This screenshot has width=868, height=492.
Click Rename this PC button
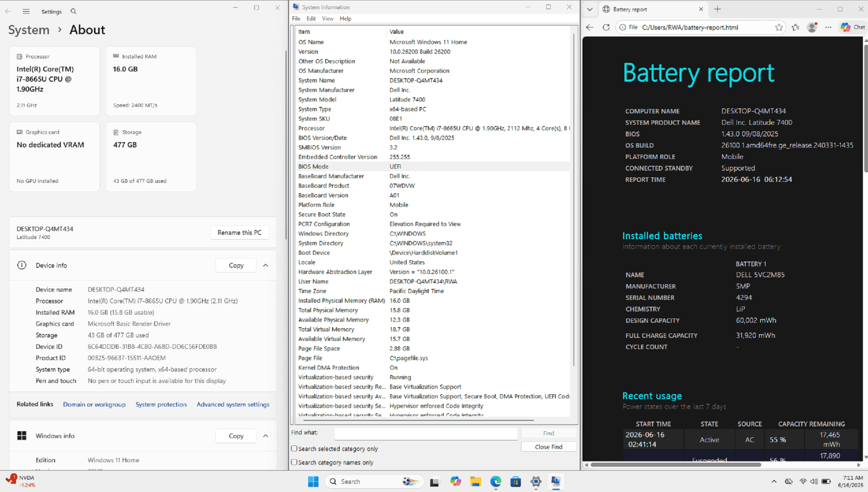tap(239, 233)
